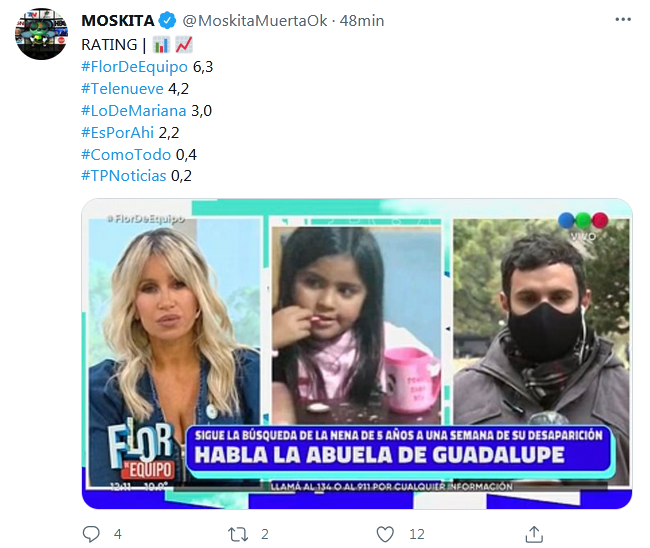The height and width of the screenshot is (548, 650).
Task: Open the #ComoTodo hashtag
Action: [126, 155]
